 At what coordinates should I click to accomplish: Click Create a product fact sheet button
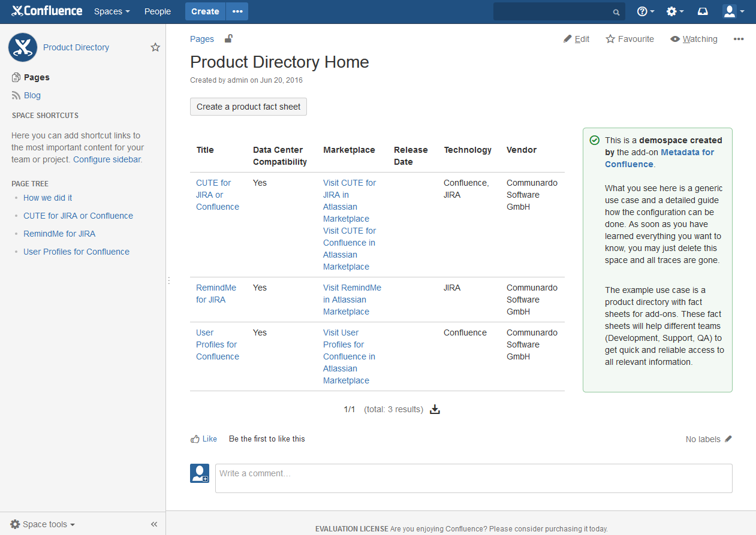[248, 107]
